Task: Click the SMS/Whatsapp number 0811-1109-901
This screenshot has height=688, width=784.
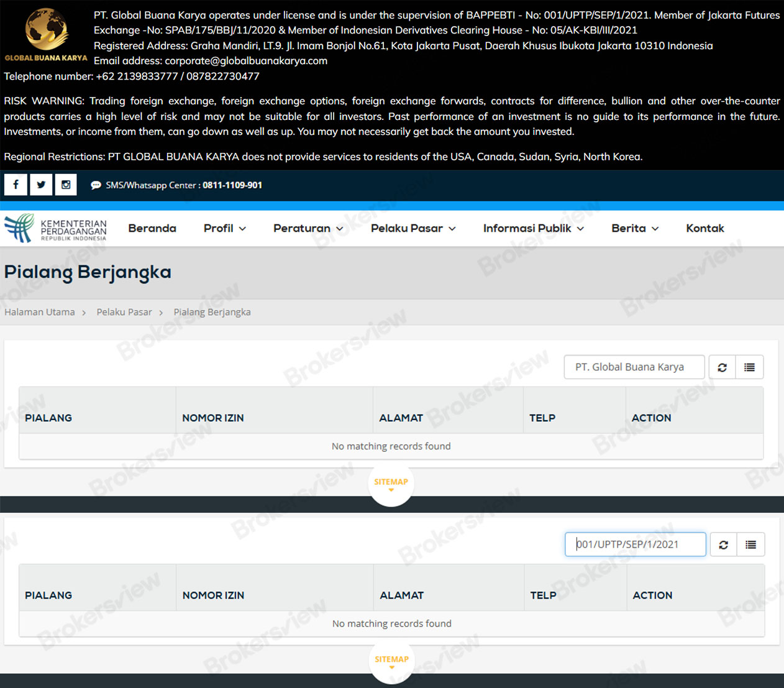Action: (x=232, y=185)
